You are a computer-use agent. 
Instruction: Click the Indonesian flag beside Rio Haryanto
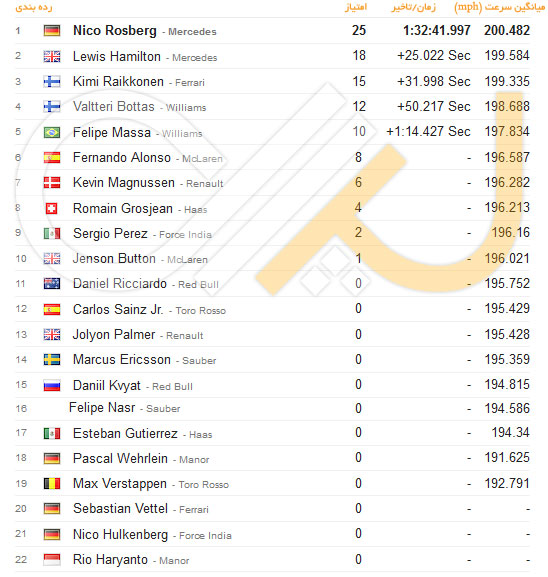click(52, 560)
